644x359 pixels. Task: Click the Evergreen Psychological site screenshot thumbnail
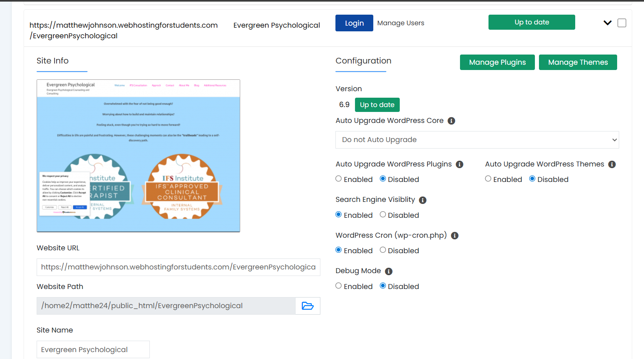pyautogui.click(x=138, y=156)
